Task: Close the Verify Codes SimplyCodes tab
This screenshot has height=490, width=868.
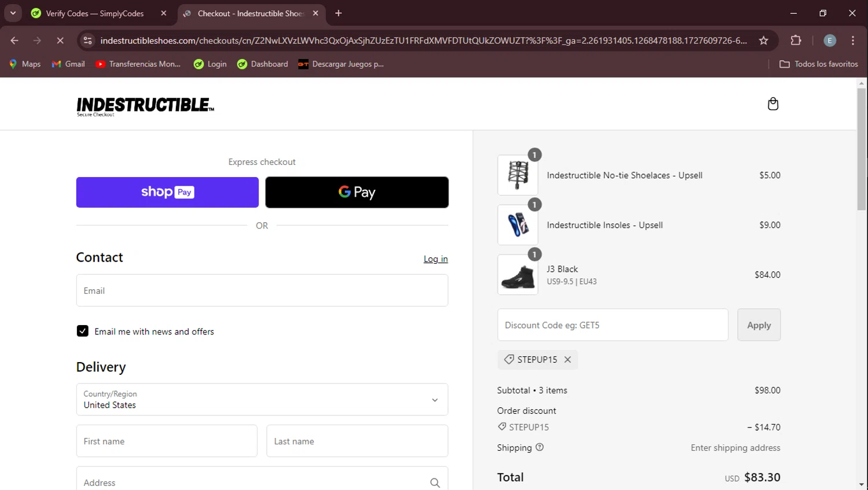Action: pos(163,13)
